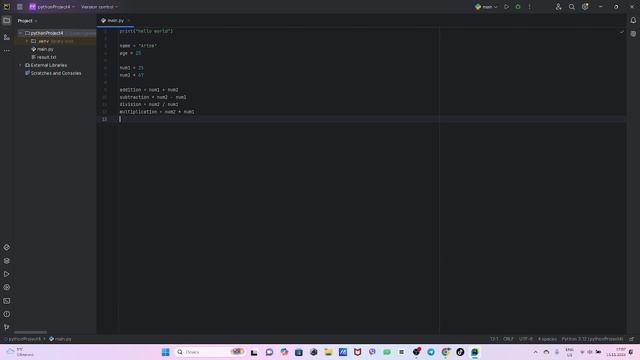Screen dimensions: 640x360
Task: Open the Run tool window icon
Action: point(7,274)
